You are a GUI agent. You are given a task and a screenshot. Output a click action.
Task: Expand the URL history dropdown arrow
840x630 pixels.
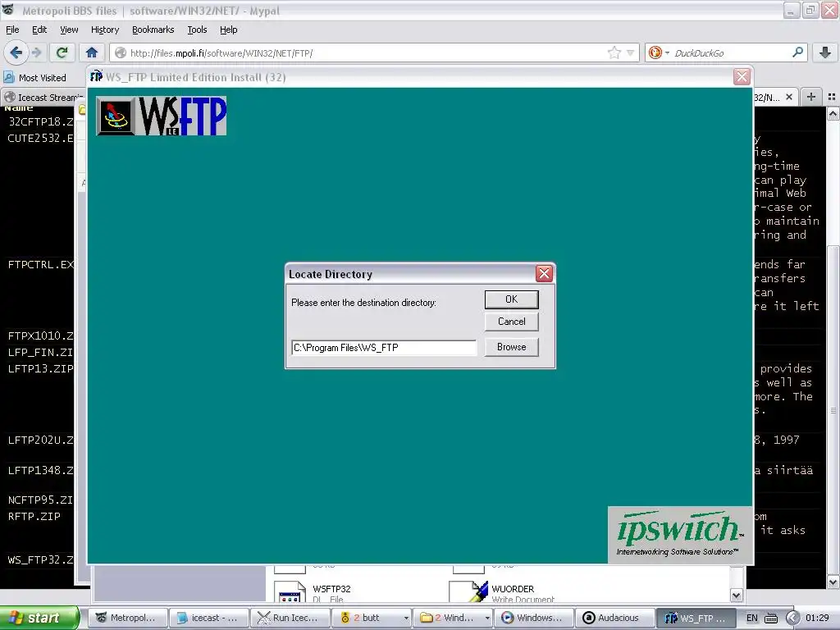(630, 52)
